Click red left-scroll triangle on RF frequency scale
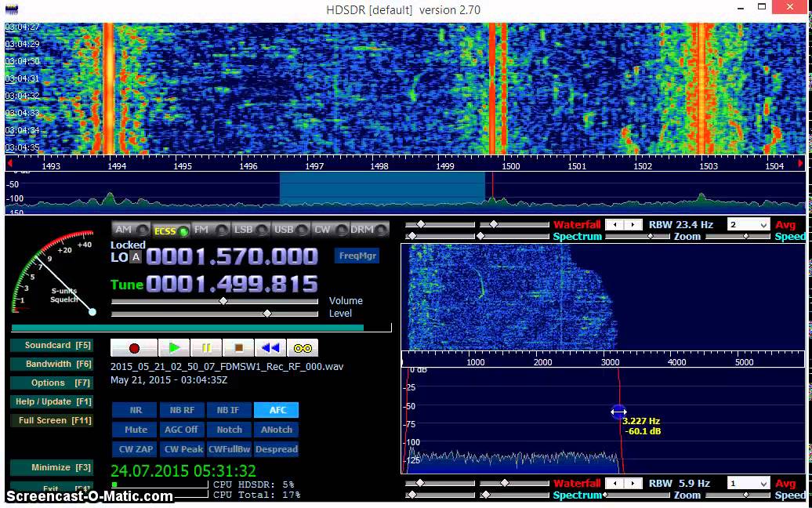Screen dimensions: 812x508 point(9,164)
